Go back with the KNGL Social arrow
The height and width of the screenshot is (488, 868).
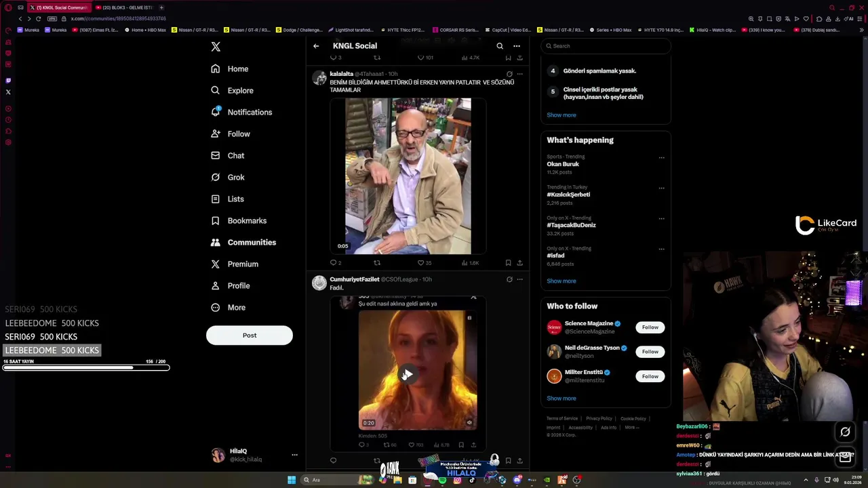pos(316,46)
